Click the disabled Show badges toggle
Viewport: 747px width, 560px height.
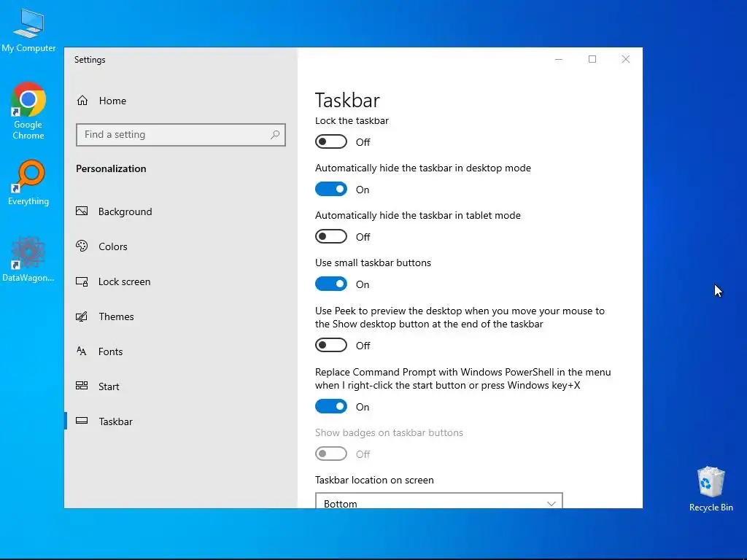point(331,454)
